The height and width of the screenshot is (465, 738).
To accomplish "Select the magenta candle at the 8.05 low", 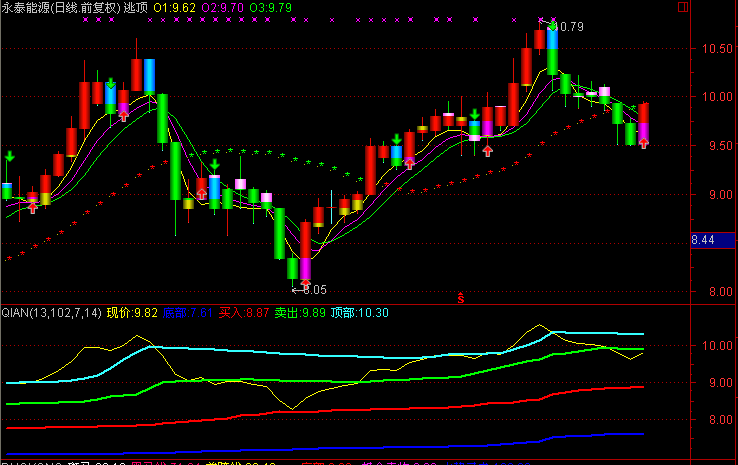I will pos(305,268).
